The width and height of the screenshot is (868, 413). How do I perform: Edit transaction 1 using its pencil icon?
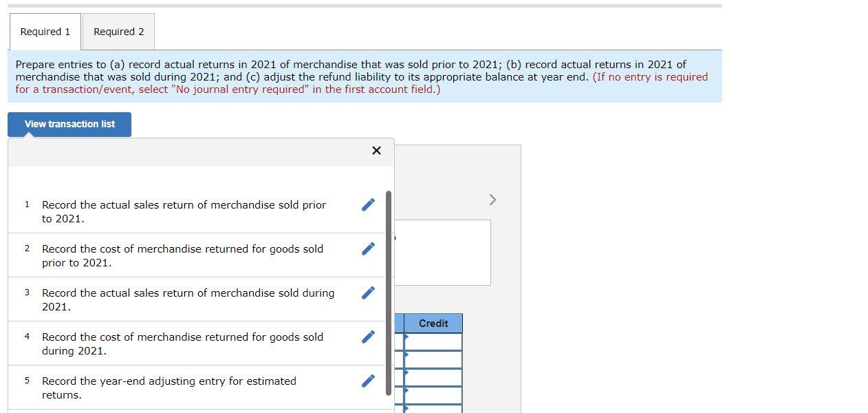pos(368,204)
